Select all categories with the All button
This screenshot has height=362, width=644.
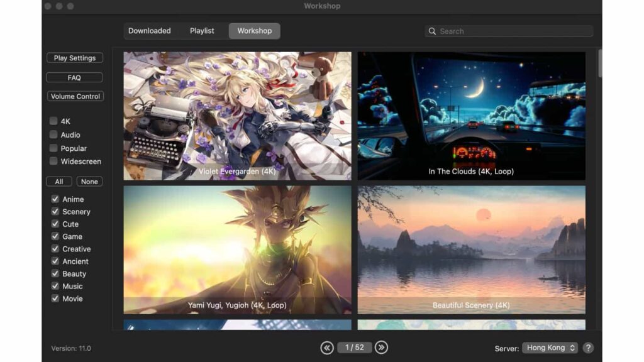coord(58,181)
